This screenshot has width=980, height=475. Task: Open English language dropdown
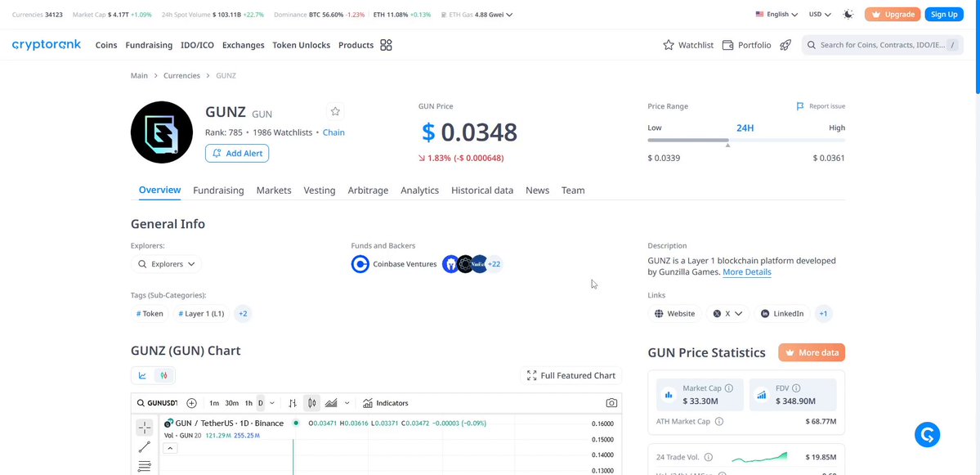[776, 15]
